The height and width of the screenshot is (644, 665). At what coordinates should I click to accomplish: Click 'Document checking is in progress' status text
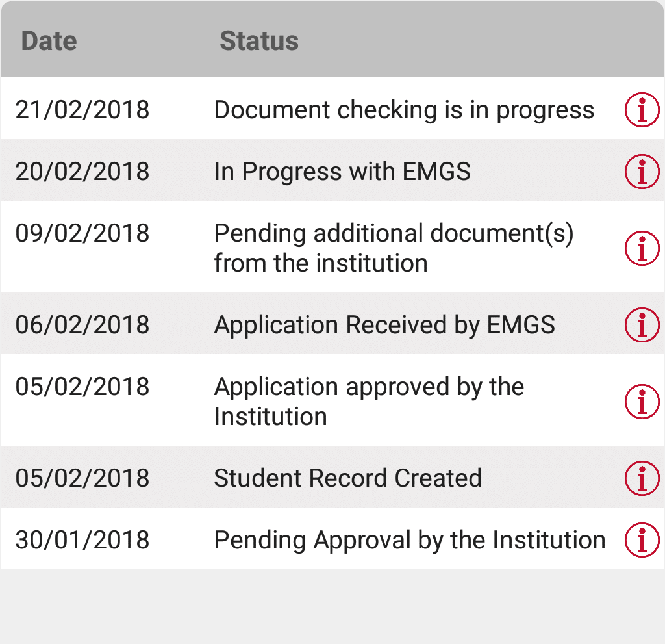404,110
